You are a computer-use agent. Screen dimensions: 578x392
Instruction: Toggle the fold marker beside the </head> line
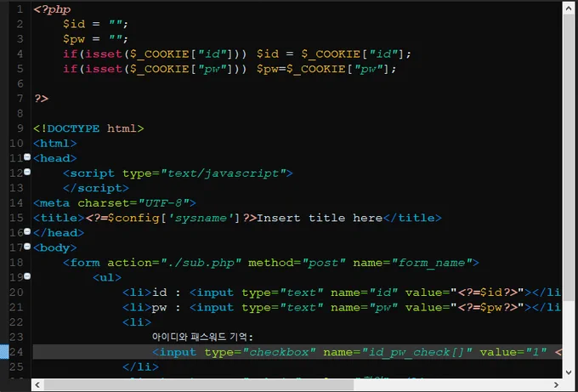pyautogui.click(x=27, y=231)
